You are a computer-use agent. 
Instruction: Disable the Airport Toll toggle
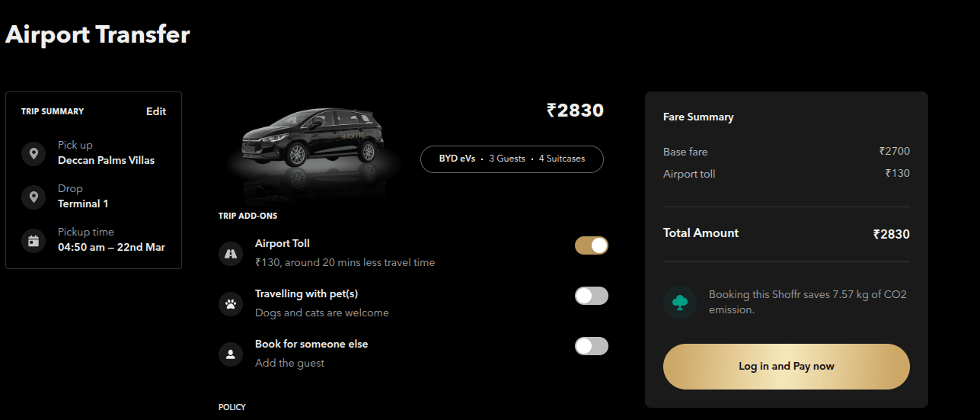click(591, 245)
